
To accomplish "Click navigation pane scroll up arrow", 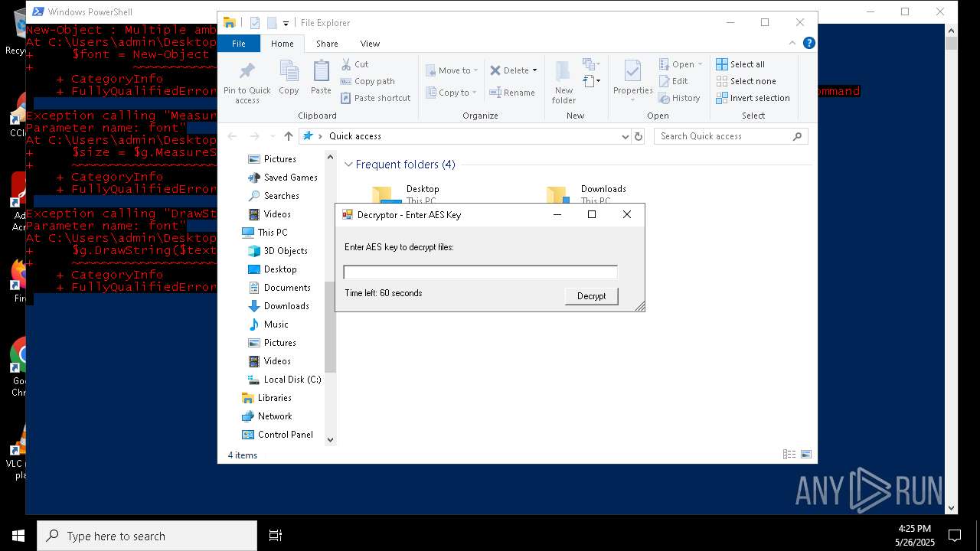I will (331, 157).
